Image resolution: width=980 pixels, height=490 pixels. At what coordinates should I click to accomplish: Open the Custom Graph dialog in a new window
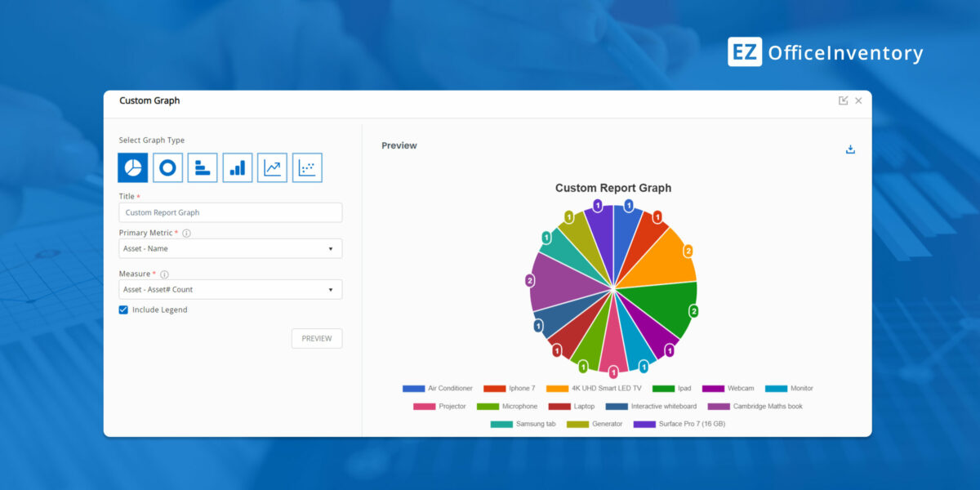click(843, 100)
